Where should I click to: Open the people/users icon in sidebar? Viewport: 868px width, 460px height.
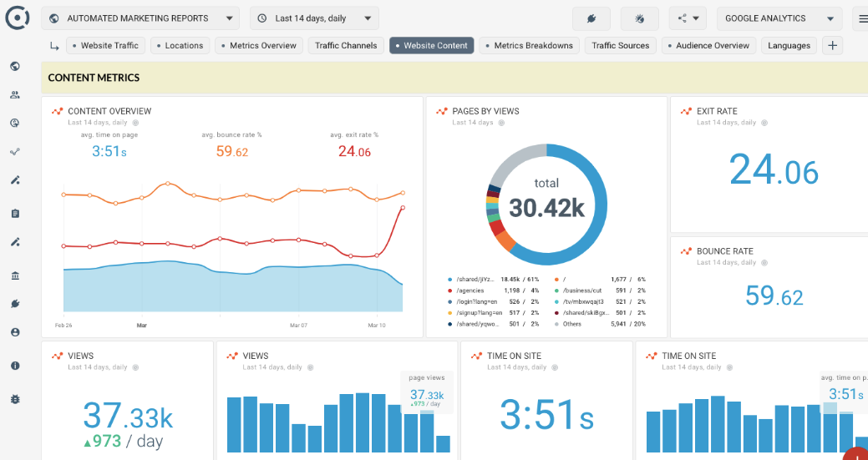click(x=15, y=95)
